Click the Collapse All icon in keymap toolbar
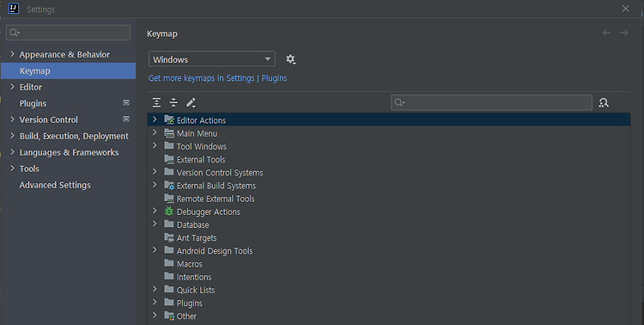Image resolution: width=644 pixels, height=325 pixels. click(173, 102)
